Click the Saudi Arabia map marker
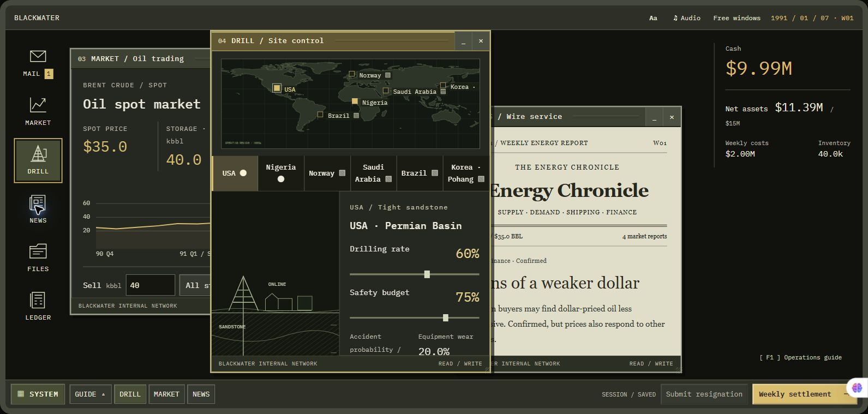The width and height of the screenshot is (868, 414). pos(386,91)
